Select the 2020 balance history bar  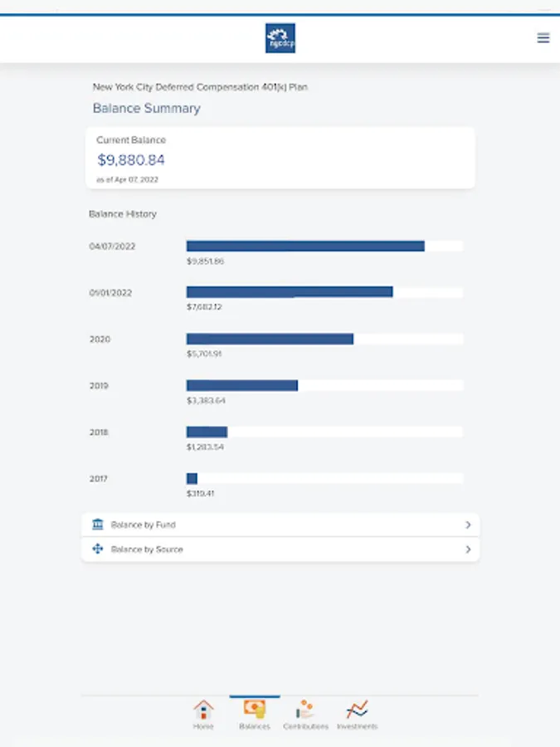[270, 339]
